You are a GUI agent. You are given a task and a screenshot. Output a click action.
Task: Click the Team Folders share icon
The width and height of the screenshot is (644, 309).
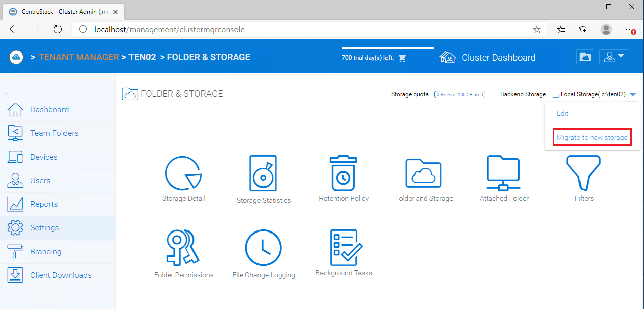(16, 133)
